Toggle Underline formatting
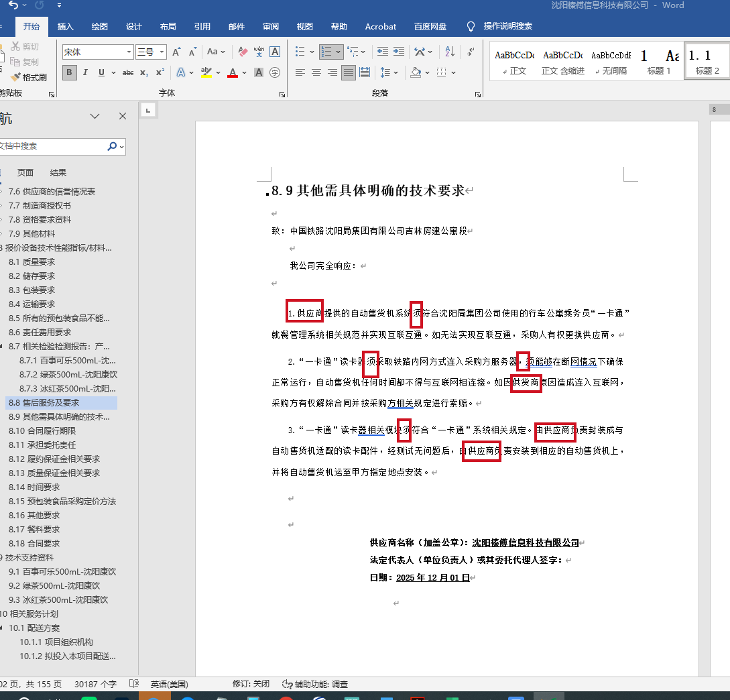This screenshot has width=730, height=700. [x=101, y=72]
